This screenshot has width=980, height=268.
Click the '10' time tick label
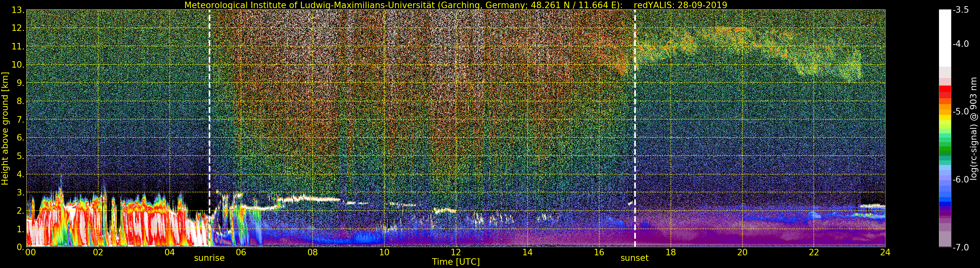click(384, 252)
